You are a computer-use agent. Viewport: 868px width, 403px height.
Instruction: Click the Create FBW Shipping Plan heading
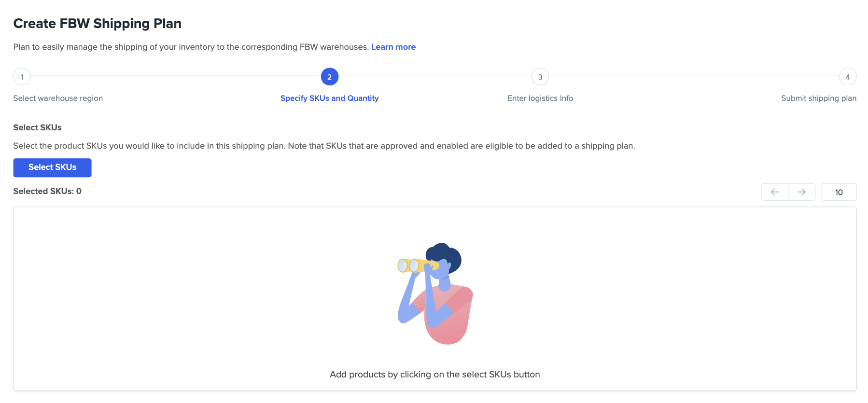tap(98, 24)
